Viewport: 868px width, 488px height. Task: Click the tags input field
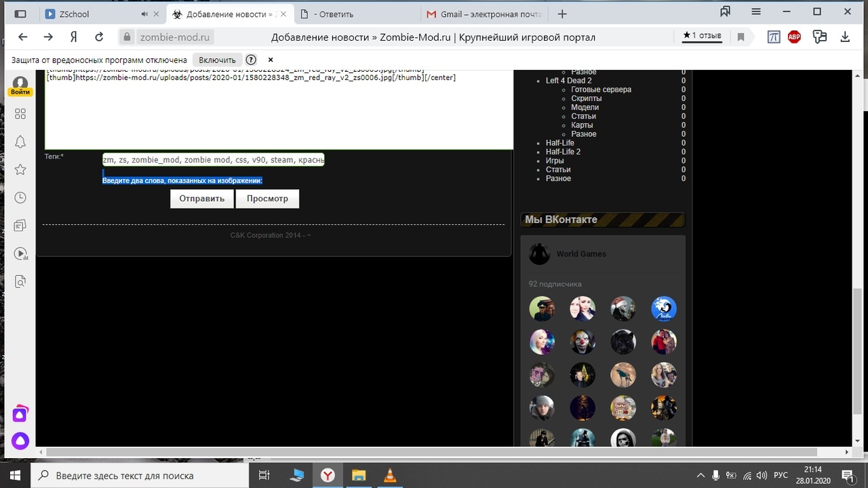[213, 159]
